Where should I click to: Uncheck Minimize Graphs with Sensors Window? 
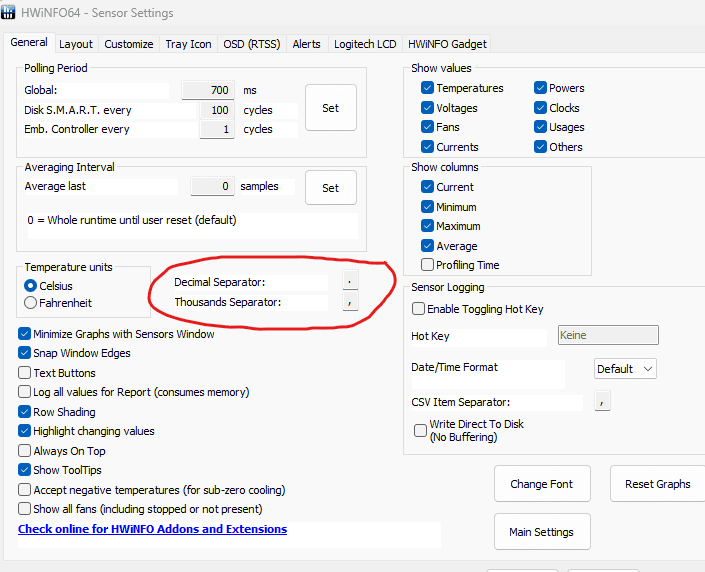[24, 334]
